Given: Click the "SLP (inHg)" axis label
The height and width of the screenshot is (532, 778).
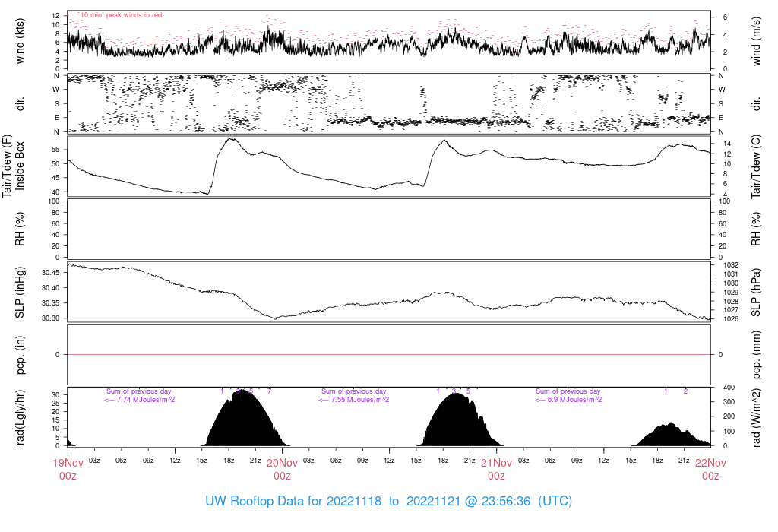Looking at the screenshot, I should click(x=20, y=293).
